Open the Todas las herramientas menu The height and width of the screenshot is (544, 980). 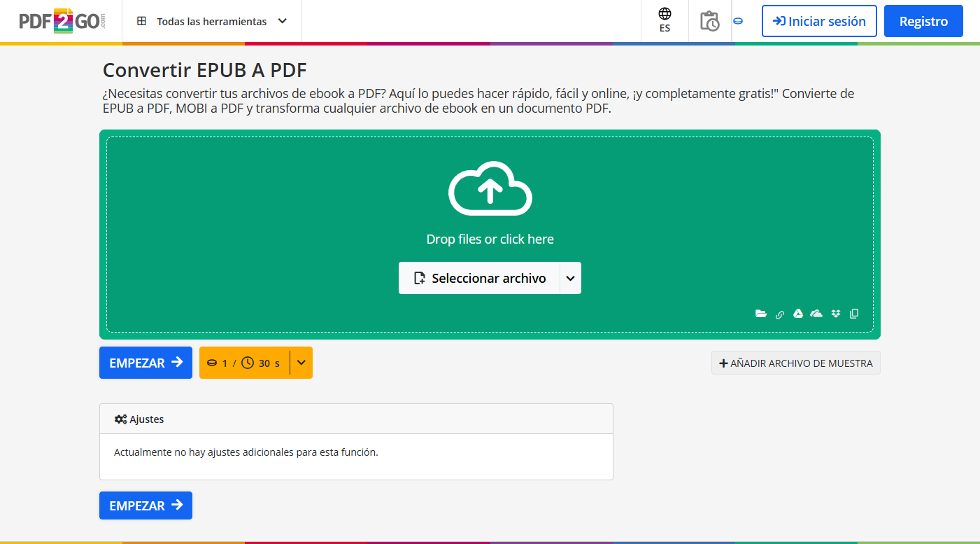[211, 21]
